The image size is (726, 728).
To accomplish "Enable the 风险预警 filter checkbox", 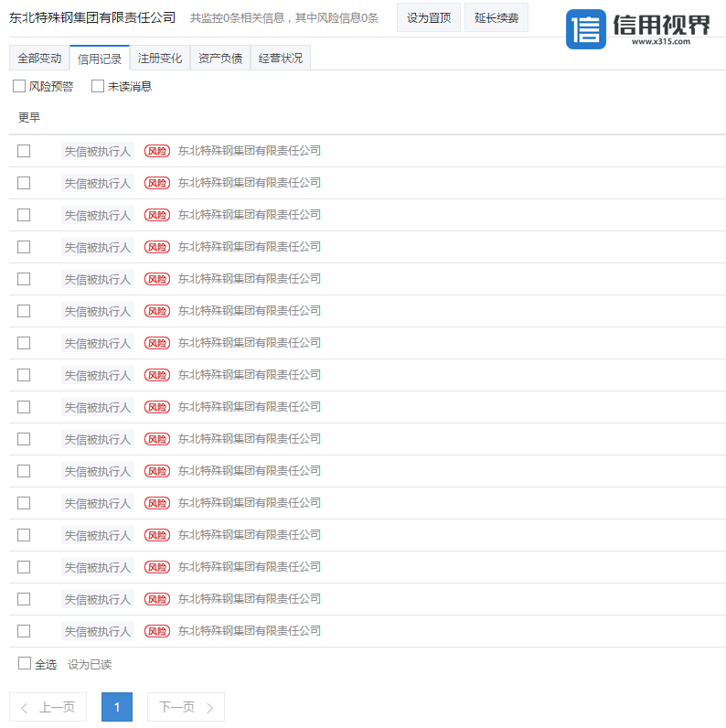I will 19,86.
